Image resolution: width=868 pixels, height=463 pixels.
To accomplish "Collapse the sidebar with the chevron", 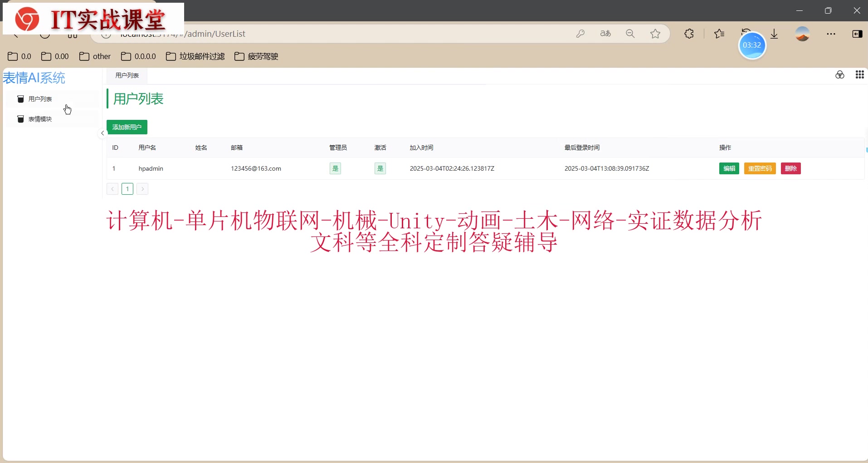I will pyautogui.click(x=102, y=133).
